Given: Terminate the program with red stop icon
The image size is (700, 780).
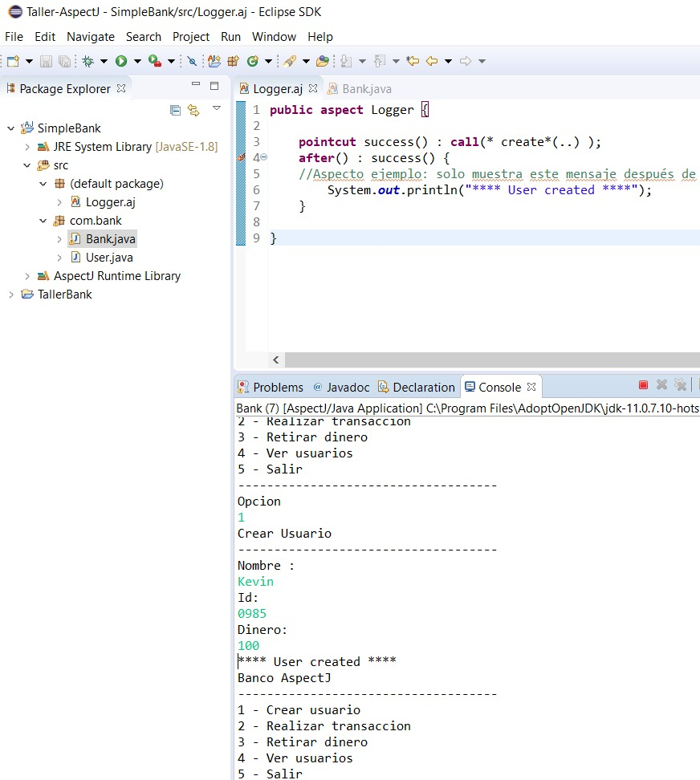Looking at the screenshot, I should [x=643, y=385].
